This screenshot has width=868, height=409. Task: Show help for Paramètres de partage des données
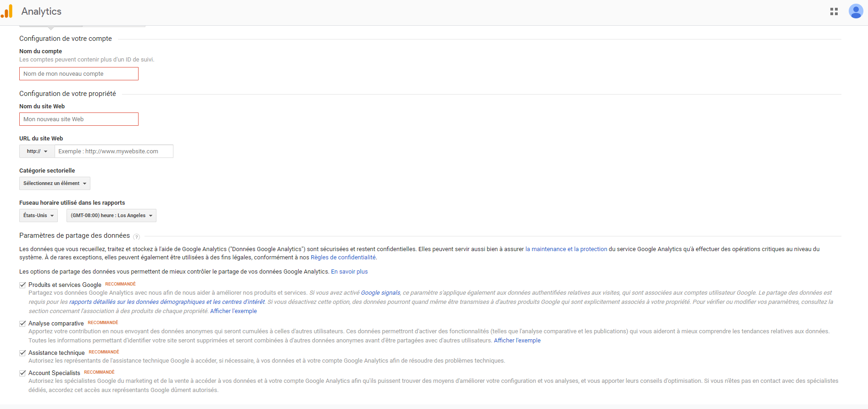pos(136,237)
